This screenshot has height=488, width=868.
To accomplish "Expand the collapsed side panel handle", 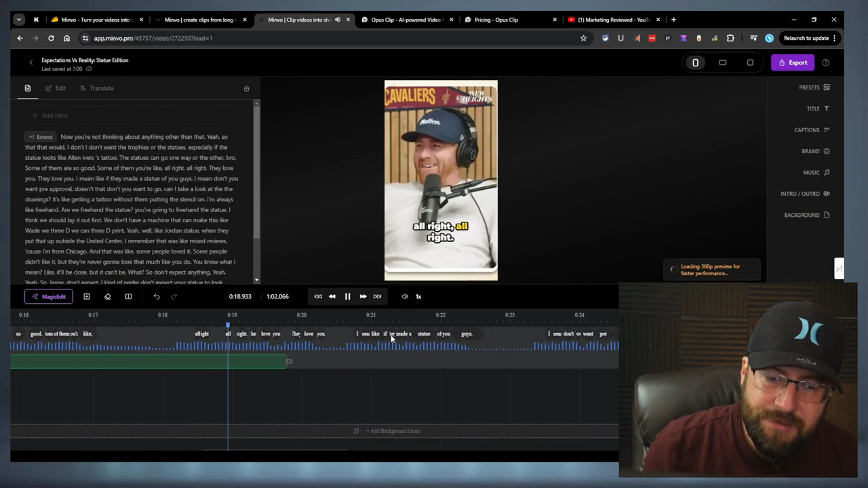I will 839,268.
